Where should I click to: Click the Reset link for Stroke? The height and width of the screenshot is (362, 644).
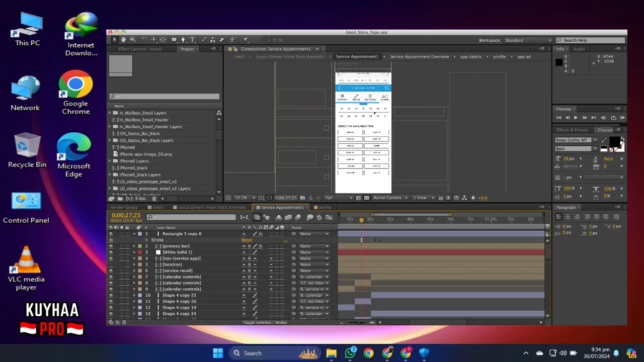pyautogui.click(x=247, y=240)
